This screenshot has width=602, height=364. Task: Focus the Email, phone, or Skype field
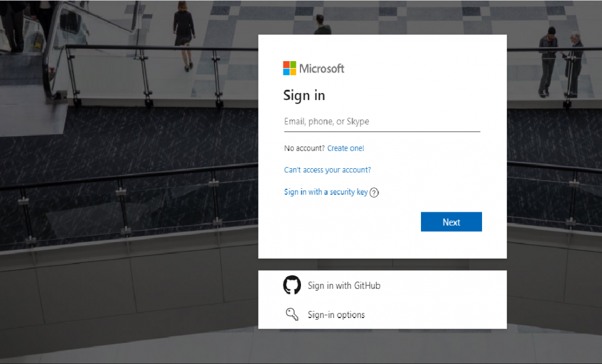click(382, 122)
